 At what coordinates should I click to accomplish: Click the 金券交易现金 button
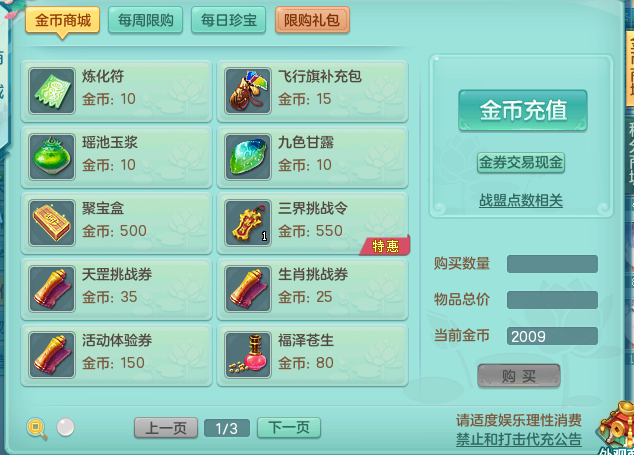(521, 163)
